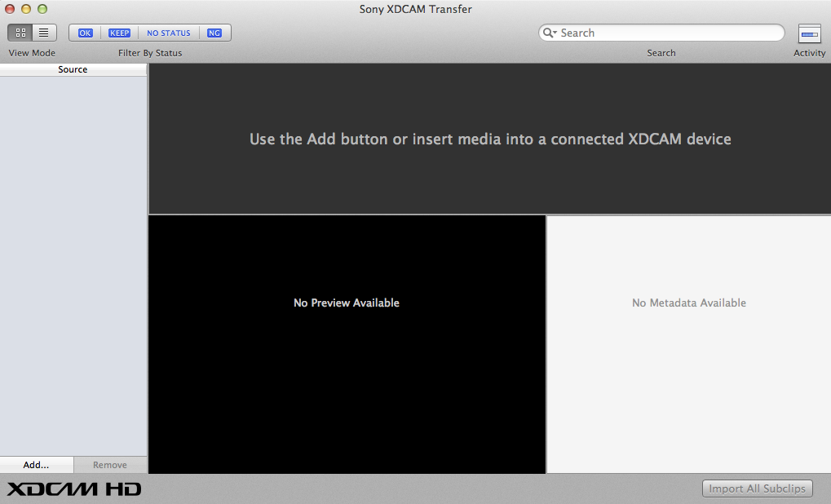Open the search options magnifier dropdown
The height and width of the screenshot is (504, 831).
(550, 33)
